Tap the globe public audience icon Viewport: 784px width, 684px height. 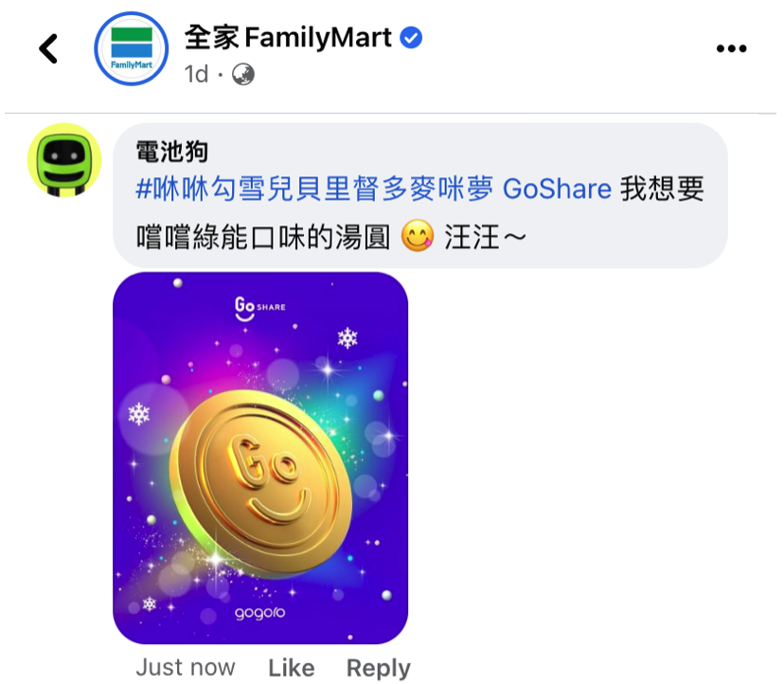click(x=243, y=75)
